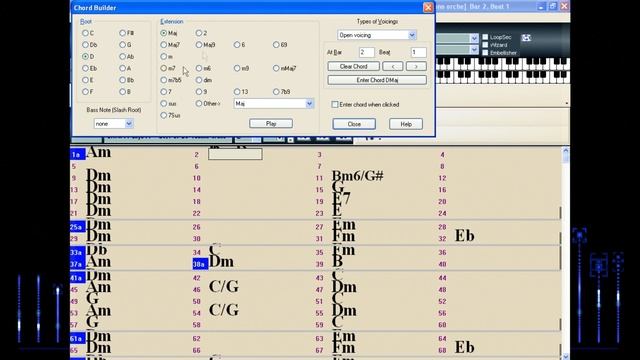Select root note F
Screen dimensions: 640x360
pyautogui.click(x=85, y=92)
